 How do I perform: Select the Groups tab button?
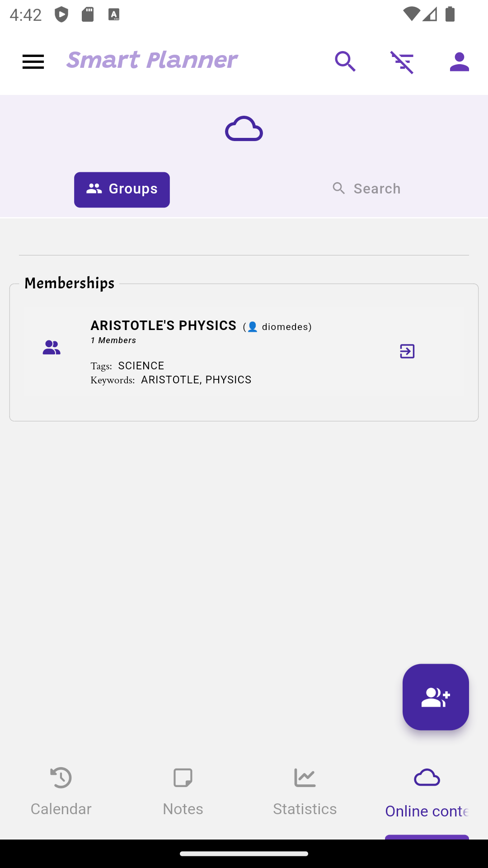[x=122, y=189]
